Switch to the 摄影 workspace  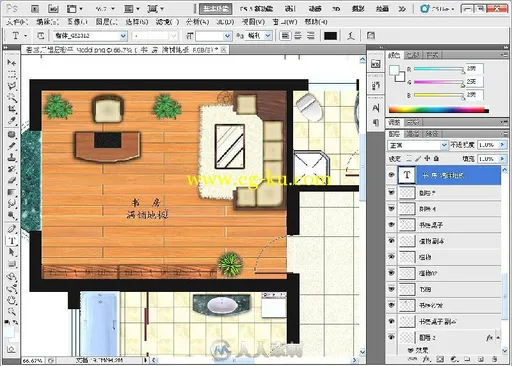358,9
